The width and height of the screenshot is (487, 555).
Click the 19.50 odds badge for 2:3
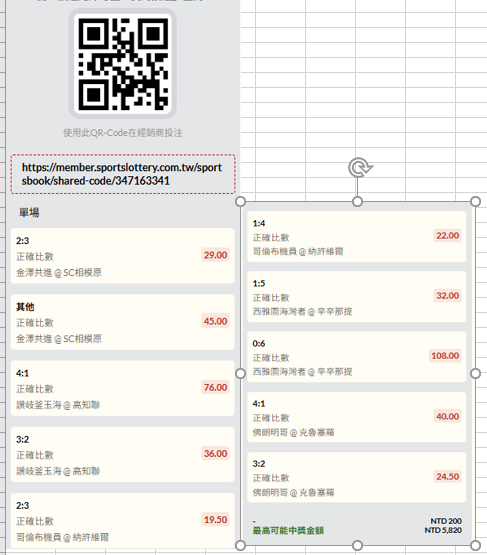click(x=215, y=520)
